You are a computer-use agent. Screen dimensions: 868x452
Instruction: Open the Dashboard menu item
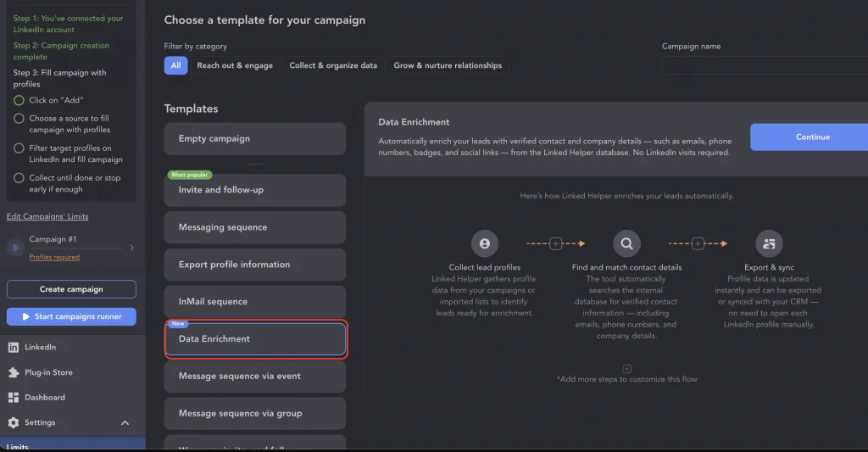[x=72, y=397]
